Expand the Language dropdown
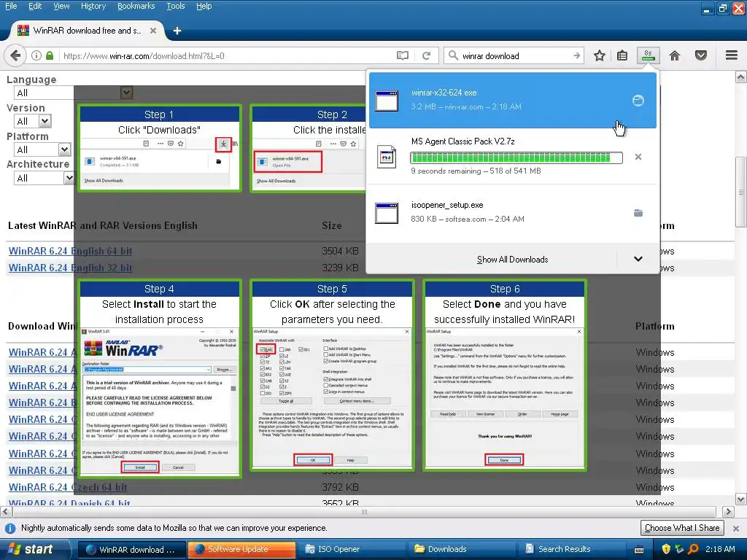The width and height of the screenshot is (747, 560). [126, 93]
